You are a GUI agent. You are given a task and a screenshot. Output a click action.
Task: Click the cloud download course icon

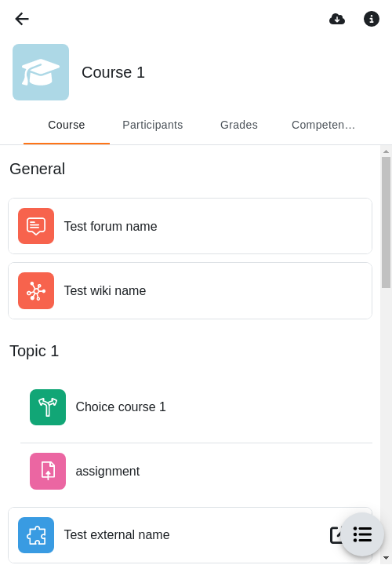(x=337, y=19)
